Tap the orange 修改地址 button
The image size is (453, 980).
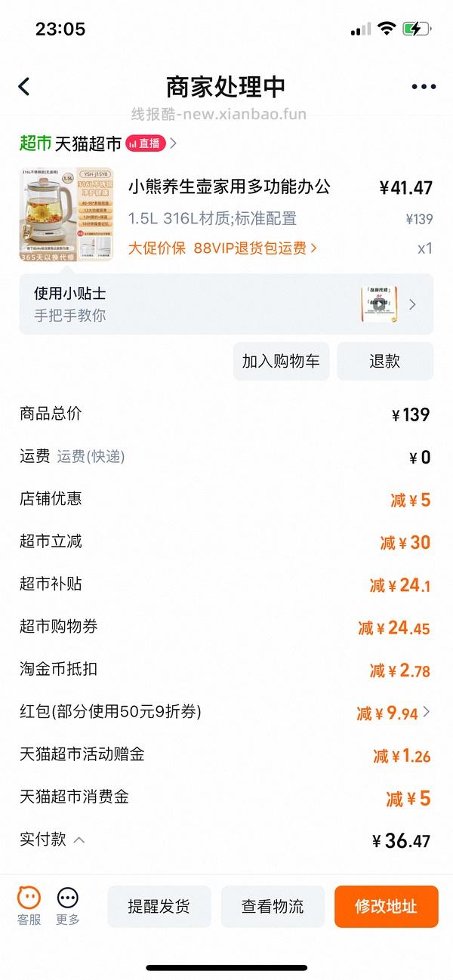(386, 906)
